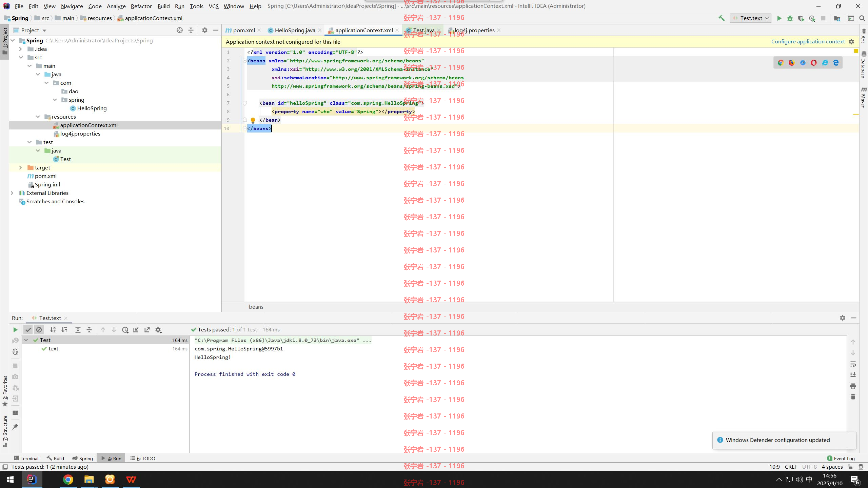Image resolution: width=868 pixels, height=488 pixels.
Task: Open the Terminal tool window
Action: click(x=26, y=458)
